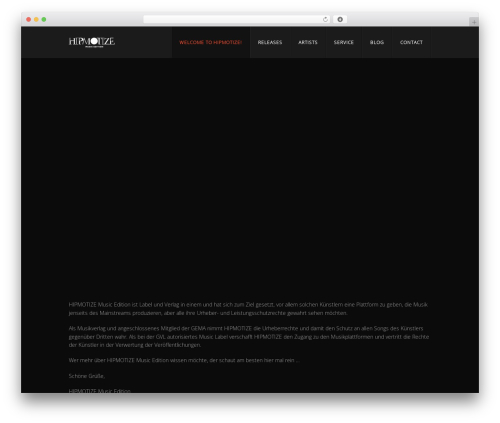Screen dimensions: 500x423
Task: Click the 'Schöne Grüße,' text
Action: [x=87, y=376]
